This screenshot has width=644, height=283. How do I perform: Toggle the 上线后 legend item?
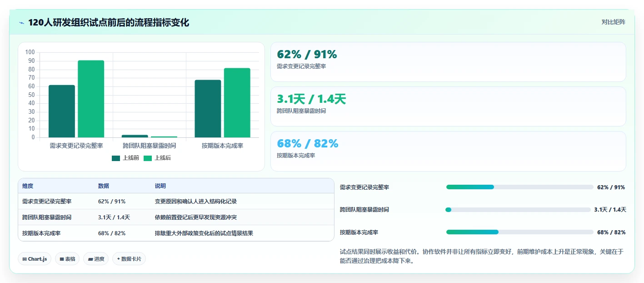coord(157,158)
